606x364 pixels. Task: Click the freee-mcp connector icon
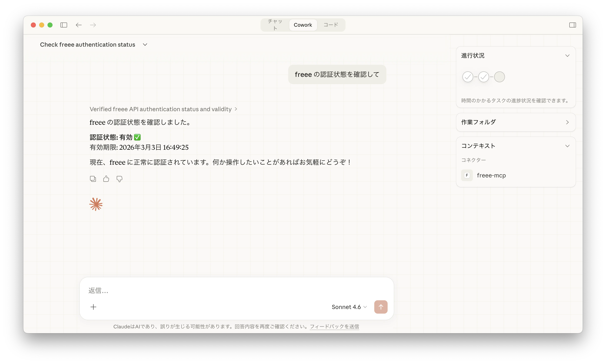pos(467,175)
